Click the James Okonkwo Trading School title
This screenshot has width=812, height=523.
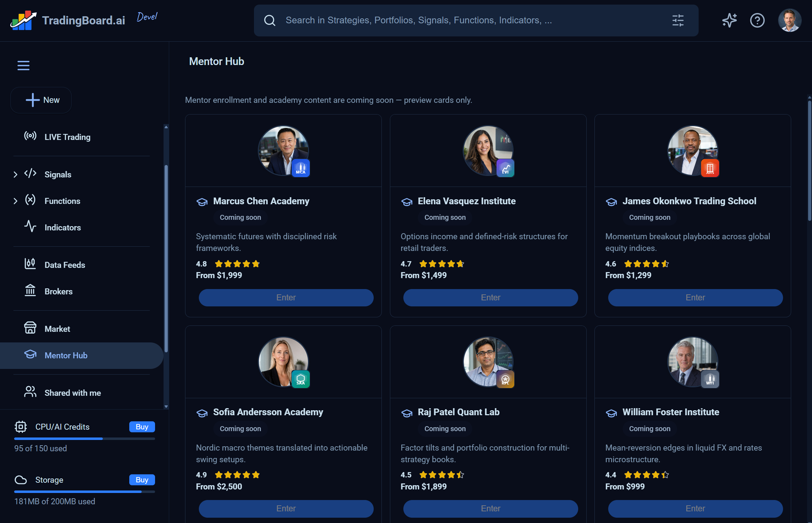[689, 201]
